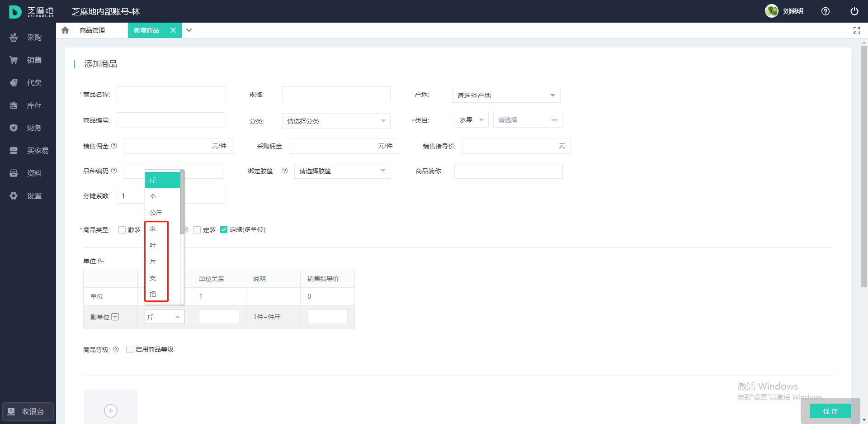Toggle fullscreen with the expand icon

(x=857, y=30)
